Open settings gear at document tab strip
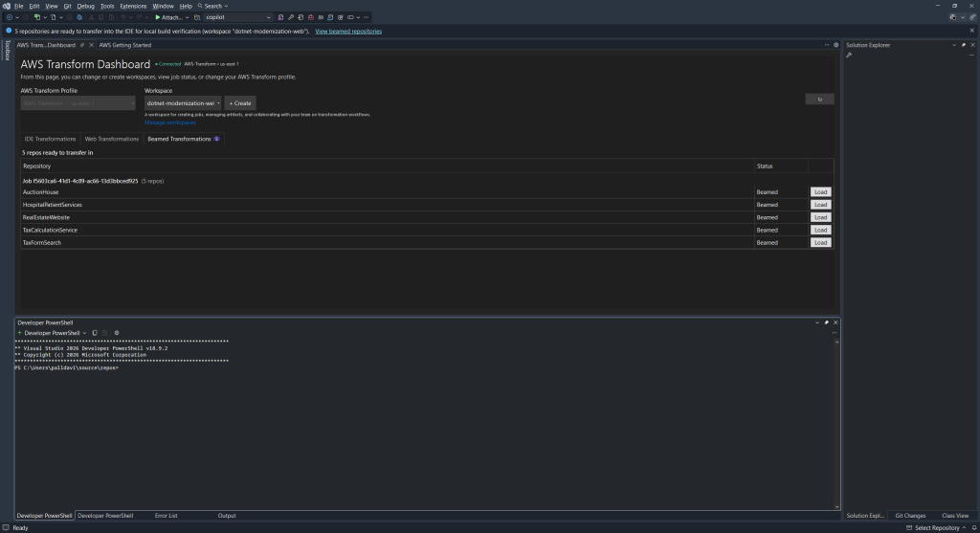Viewport: 980px width, 533px height. (x=835, y=45)
